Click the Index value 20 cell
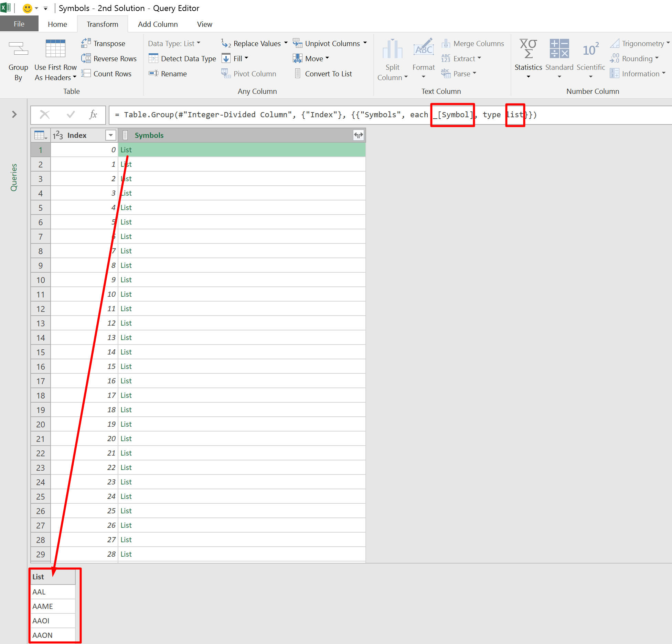Screen dimensions: 672x644 tap(84, 438)
